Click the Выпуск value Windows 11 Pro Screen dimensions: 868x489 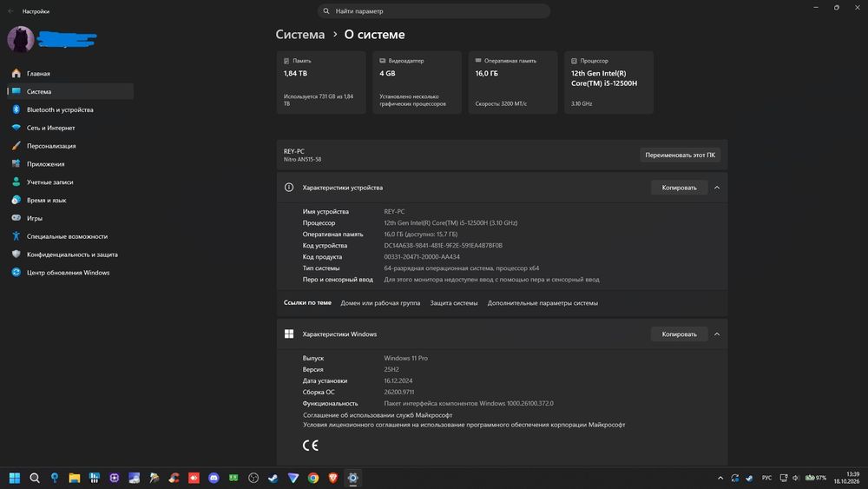405,359
